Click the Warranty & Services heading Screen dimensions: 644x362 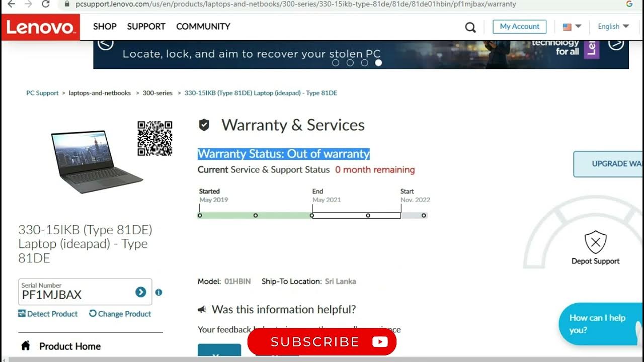[293, 125]
